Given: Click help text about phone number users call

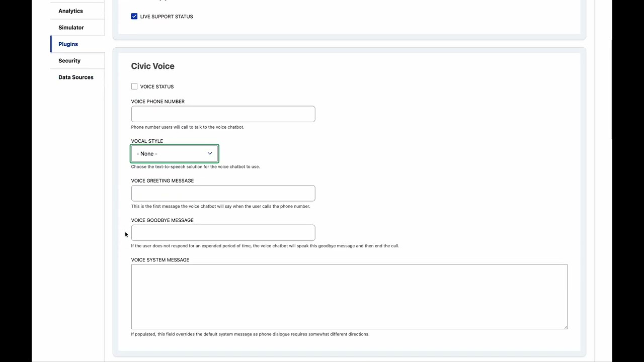Looking at the screenshot, I should click(188, 127).
